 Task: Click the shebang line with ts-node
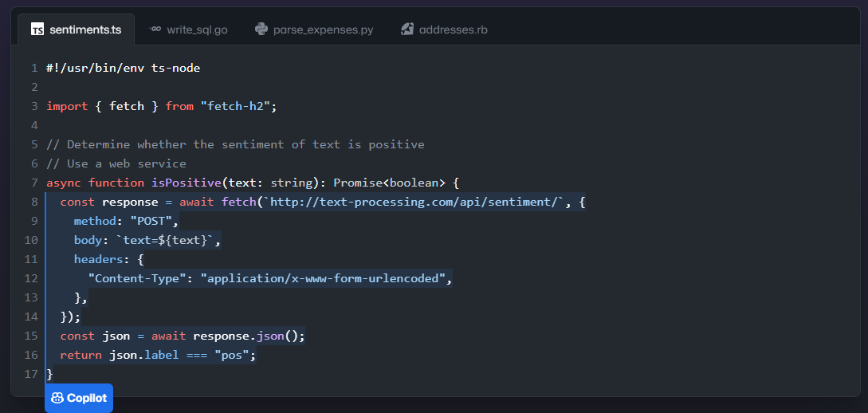coord(123,68)
